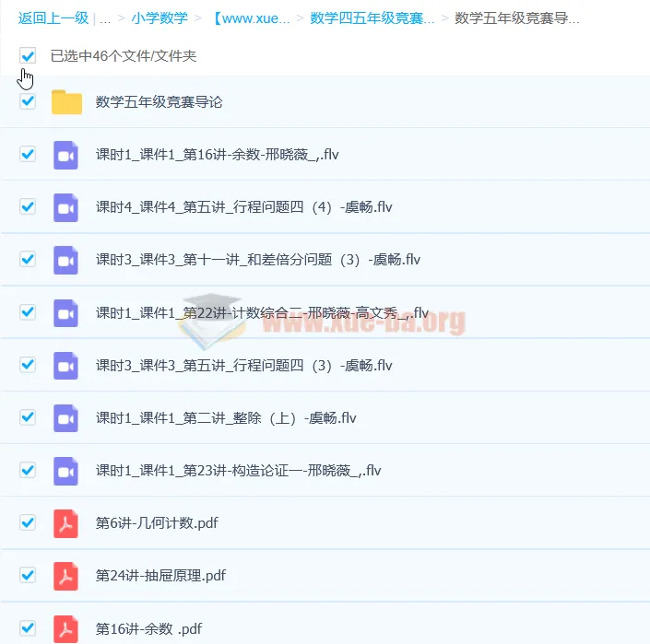Click video icon for 第十一讲_和差倍分问题（3）
This screenshot has height=644, width=650.
[x=66, y=260]
